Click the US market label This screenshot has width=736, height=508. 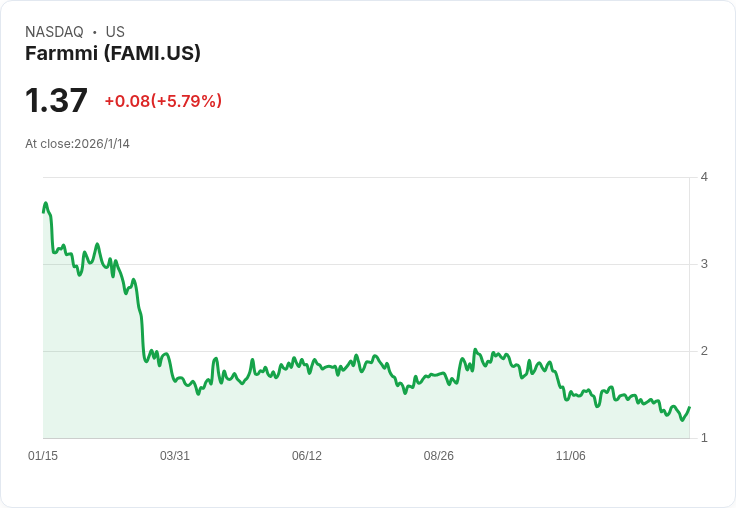click(x=115, y=32)
